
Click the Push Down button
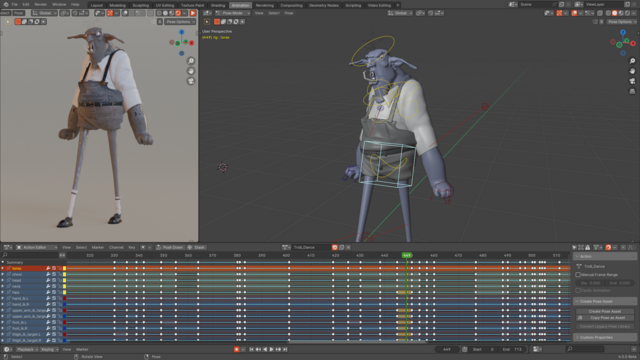[x=170, y=247]
